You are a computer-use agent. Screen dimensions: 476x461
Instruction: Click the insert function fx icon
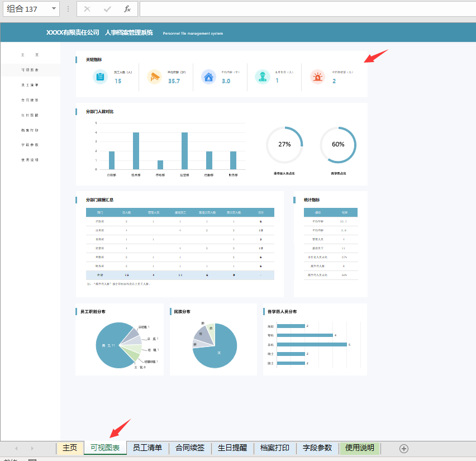point(127,9)
